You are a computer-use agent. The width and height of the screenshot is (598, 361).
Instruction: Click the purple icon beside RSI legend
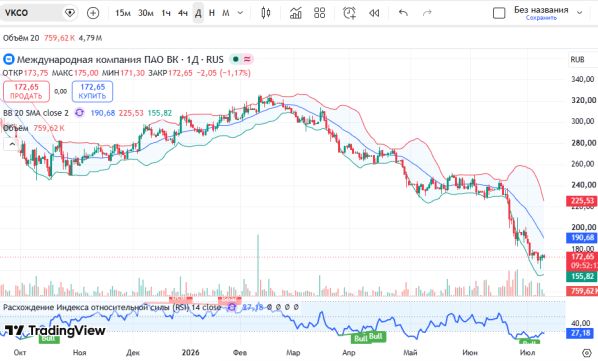(231, 307)
